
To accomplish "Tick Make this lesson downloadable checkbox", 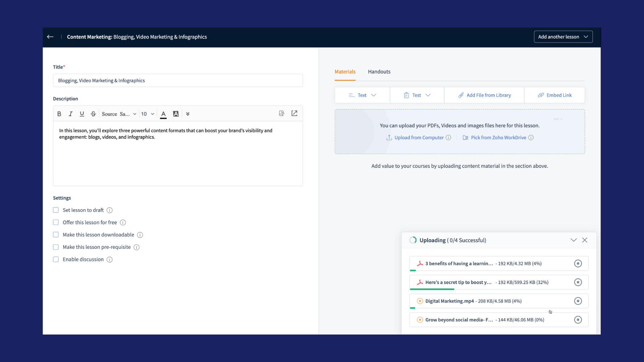I will (56, 235).
